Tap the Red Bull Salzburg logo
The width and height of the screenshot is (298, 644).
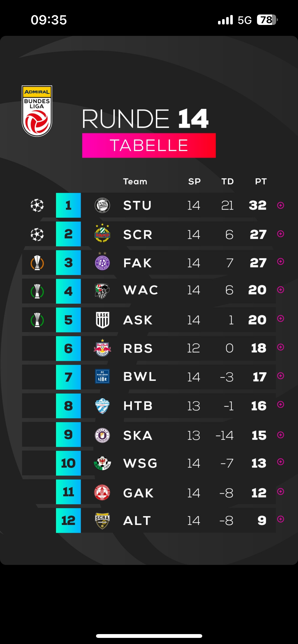tap(102, 348)
